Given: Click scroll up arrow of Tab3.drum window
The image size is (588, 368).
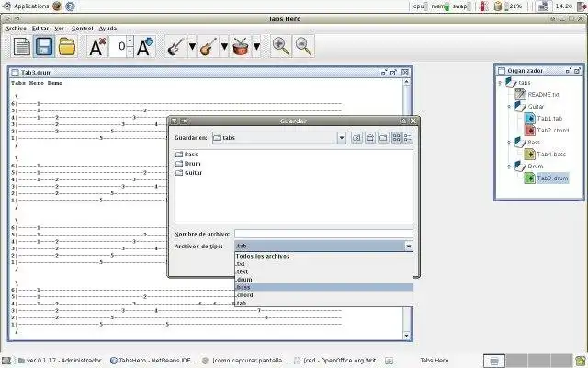Looking at the screenshot, I should (x=406, y=82).
